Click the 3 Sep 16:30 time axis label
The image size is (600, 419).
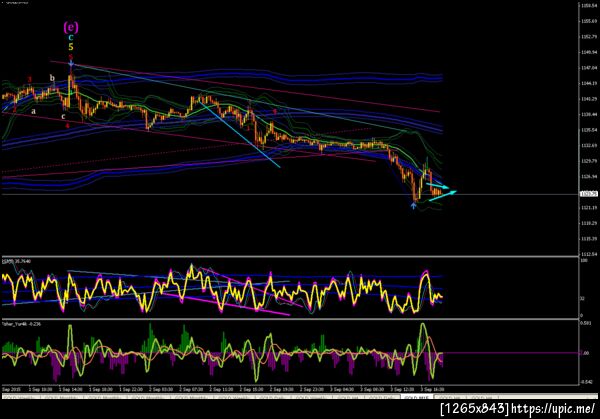pyautogui.click(x=432, y=389)
